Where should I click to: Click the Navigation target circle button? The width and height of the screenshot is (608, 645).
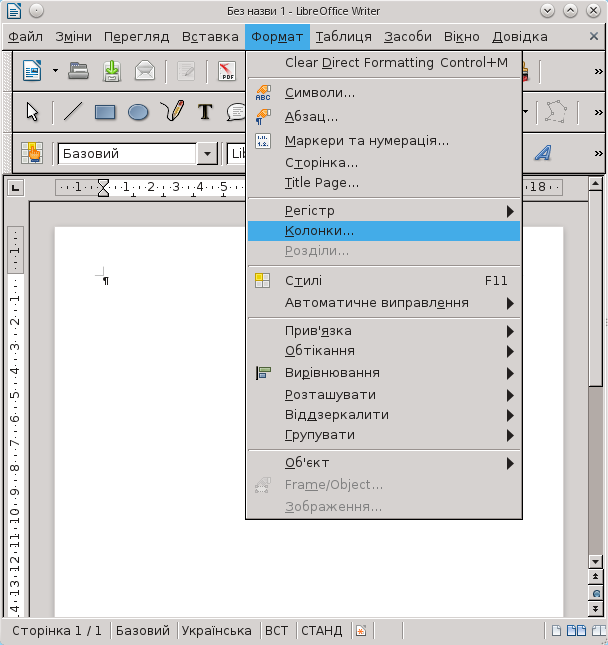click(595, 593)
